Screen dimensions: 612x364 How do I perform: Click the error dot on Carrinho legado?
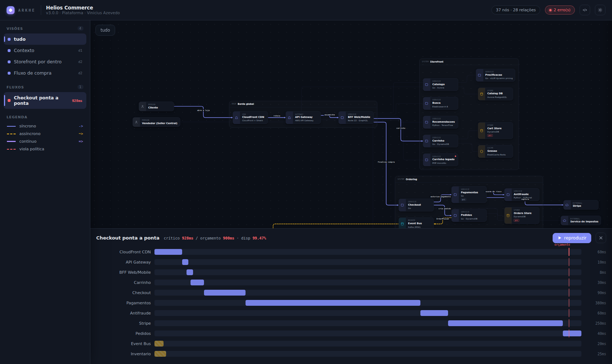[455, 156]
